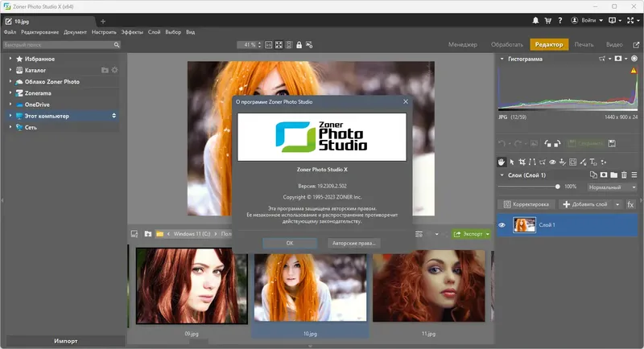Open Layers panel hamburger menu
Viewport: 644px width, 349px height.
[x=634, y=174]
